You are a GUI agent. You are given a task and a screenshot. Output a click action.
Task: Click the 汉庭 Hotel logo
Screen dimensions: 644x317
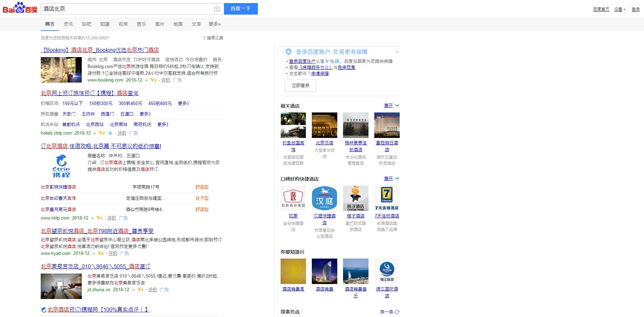[324, 198]
